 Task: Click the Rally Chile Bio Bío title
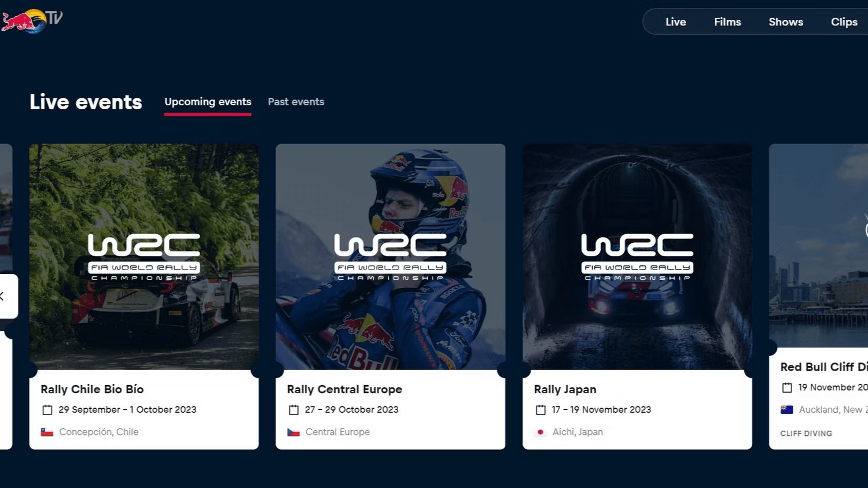coord(92,389)
